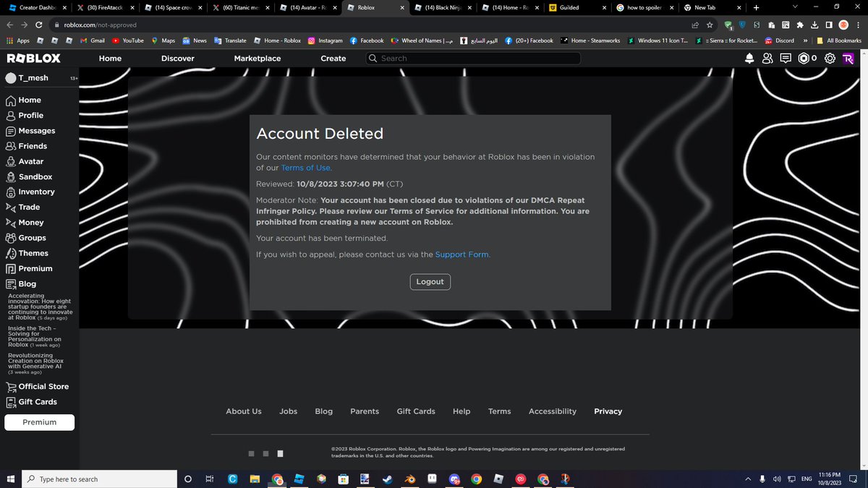Click the Roblox logo in header
The height and width of the screenshot is (488, 868).
pos(33,59)
